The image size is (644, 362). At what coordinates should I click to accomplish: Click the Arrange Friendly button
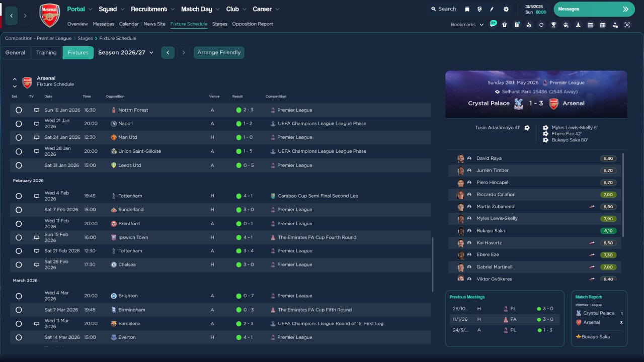219,53
